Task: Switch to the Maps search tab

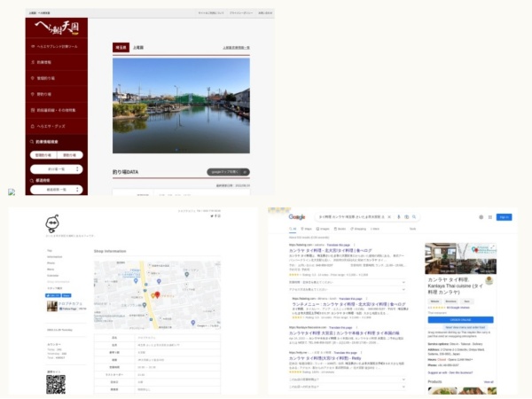Action: pyautogui.click(x=307, y=229)
